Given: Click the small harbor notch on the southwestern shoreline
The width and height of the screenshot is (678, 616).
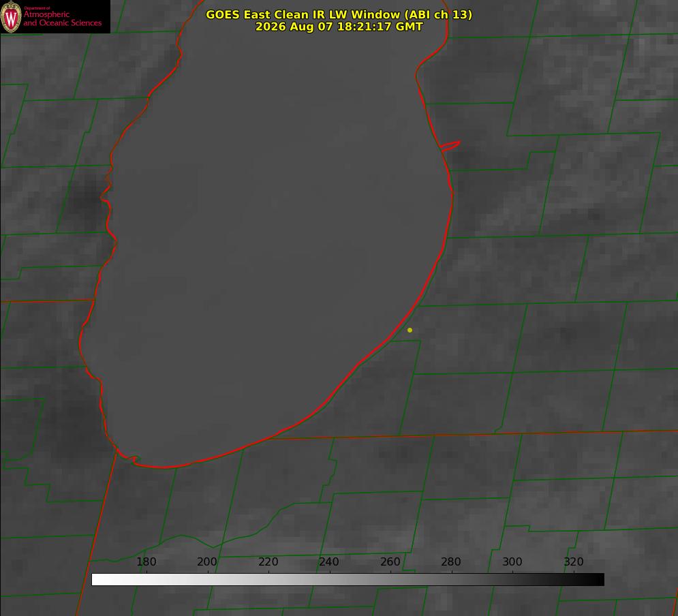Looking at the screenshot, I should pos(136,458).
